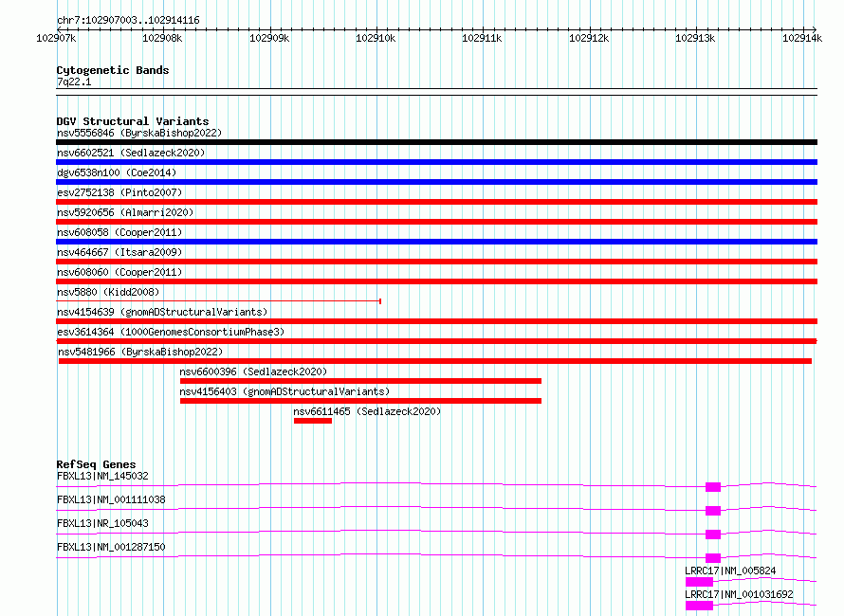The image size is (844, 616).
Task: Open the nsv4154639 (gnomADStructuralVariants) label
Action: [x=162, y=312]
